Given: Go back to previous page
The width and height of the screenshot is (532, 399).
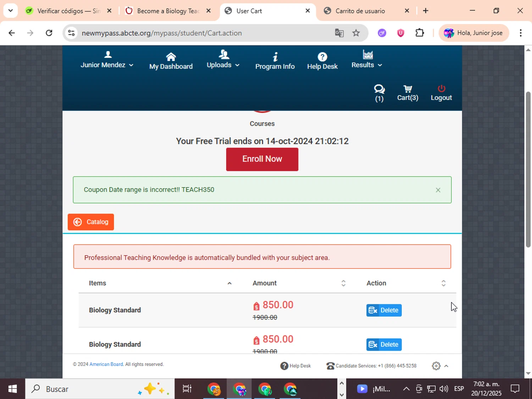Looking at the screenshot, I should tap(12, 33).
